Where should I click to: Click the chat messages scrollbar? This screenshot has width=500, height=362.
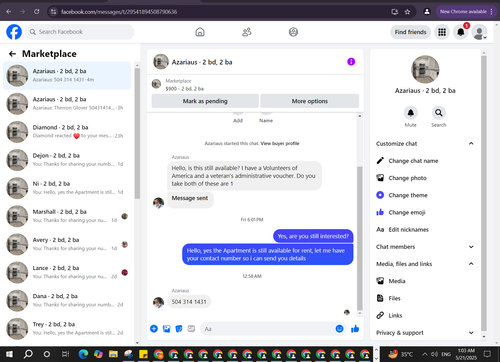(x=360, y=238)
